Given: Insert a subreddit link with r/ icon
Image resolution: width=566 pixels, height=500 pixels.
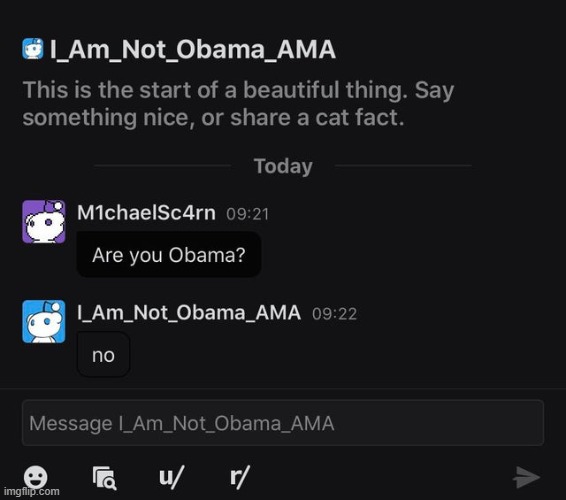Looking at the screenshot, I should click(240, 477).
